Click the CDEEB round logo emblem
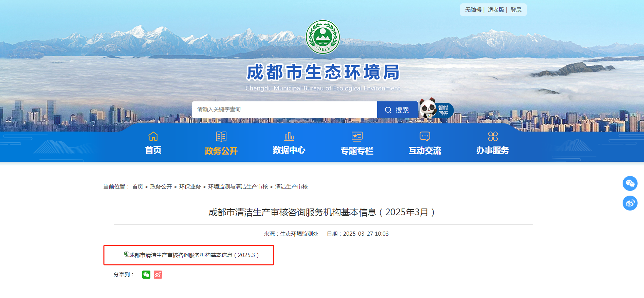 point(323,37)
